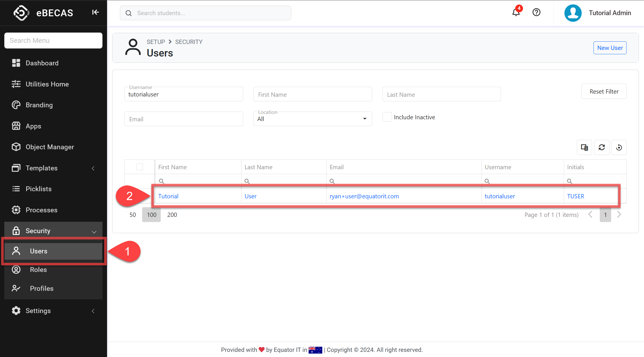
Task: Enable the Include Inactive checkbox
Action: click(x=387, y=117)
